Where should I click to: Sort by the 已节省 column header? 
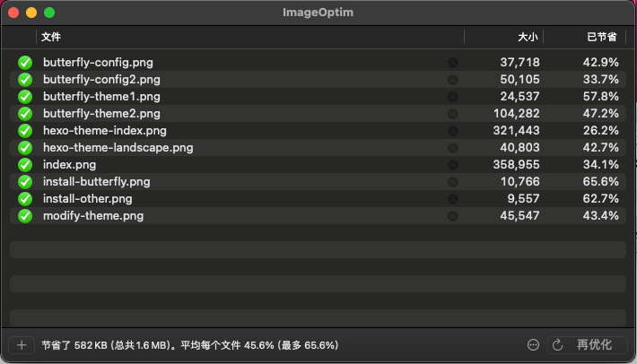585,37
